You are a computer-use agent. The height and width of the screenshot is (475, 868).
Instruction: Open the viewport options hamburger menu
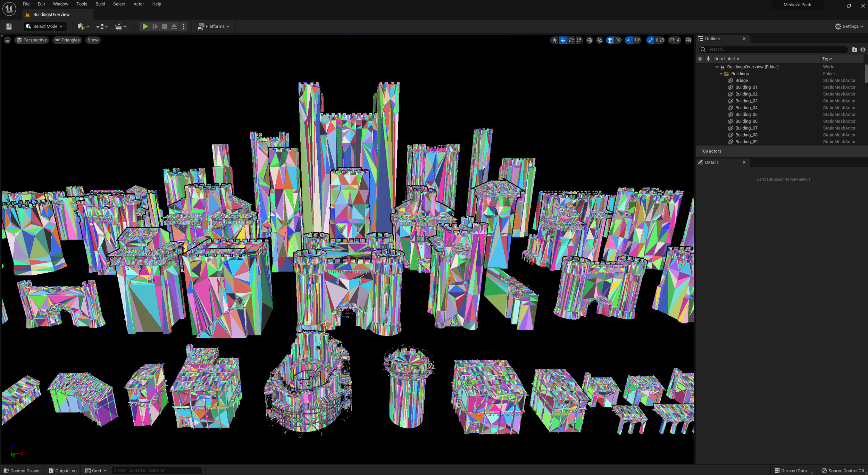pyautogui.click(x=7, y=40)
